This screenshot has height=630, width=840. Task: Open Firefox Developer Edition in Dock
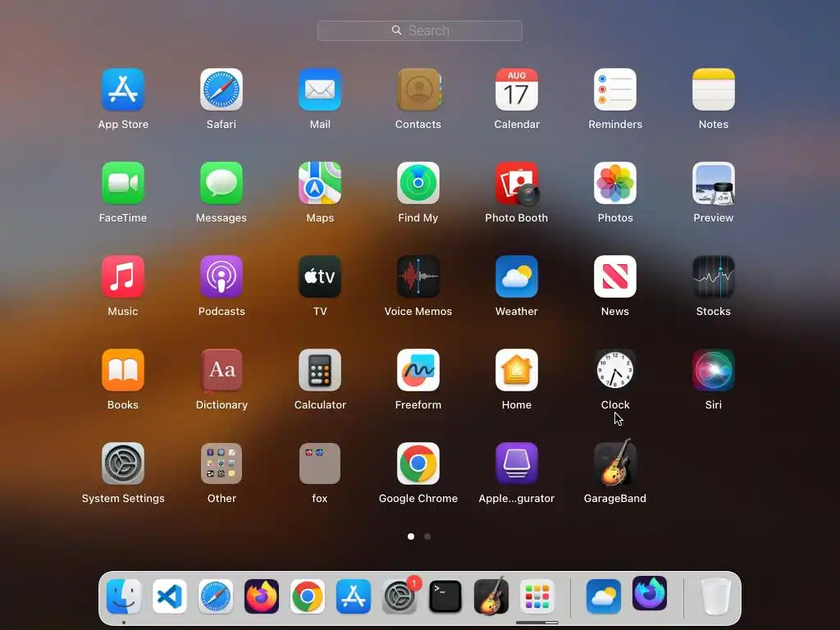point(650,594)
